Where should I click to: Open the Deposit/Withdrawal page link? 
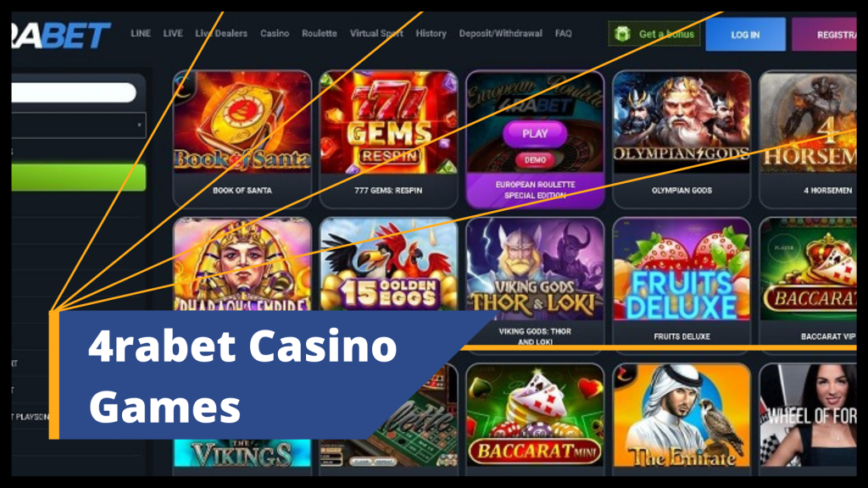tap(500, 33)
